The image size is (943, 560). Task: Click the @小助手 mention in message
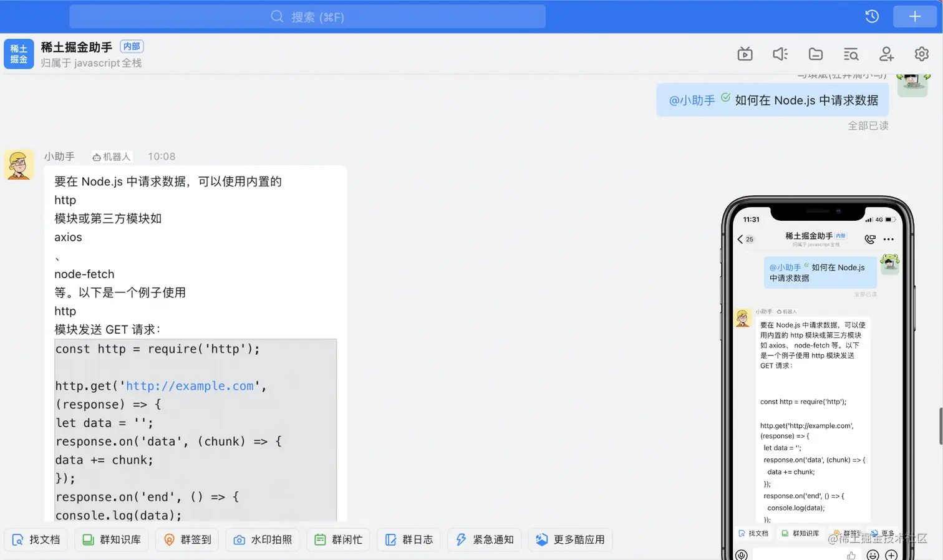click(x=692, y=100)
